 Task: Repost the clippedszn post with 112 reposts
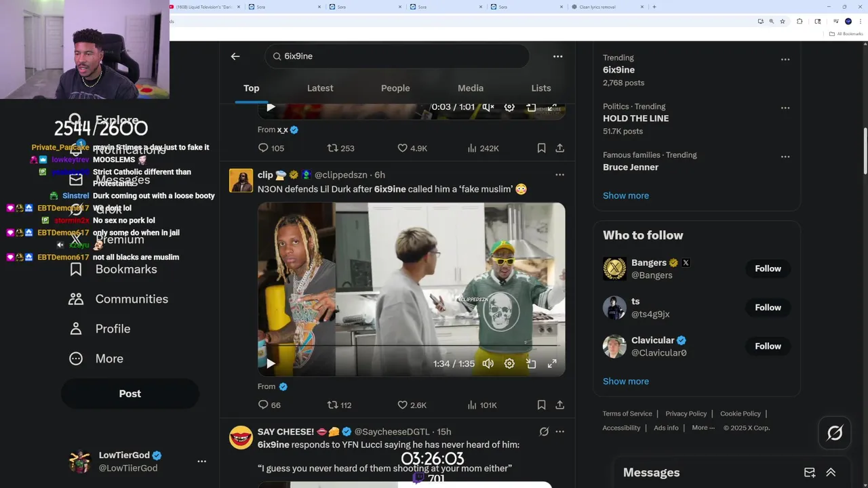[339, 405]
